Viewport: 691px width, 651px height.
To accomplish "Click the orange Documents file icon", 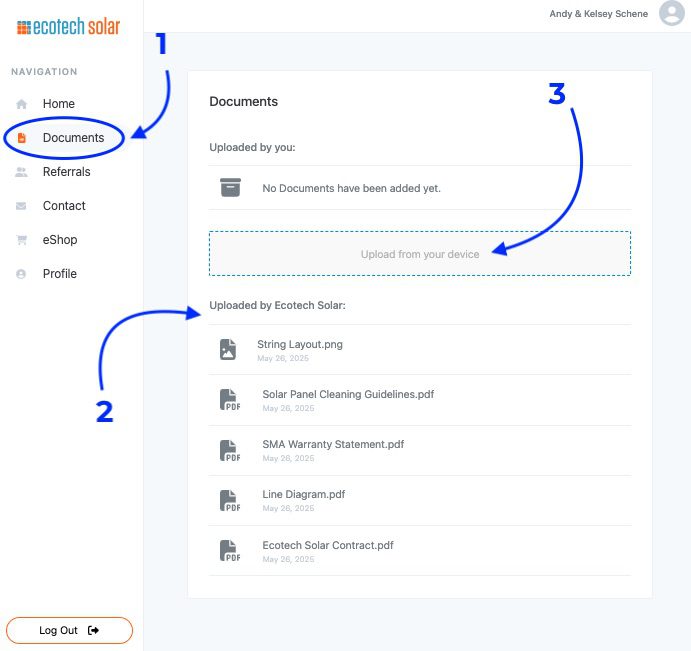I will (x=21, y=138).
